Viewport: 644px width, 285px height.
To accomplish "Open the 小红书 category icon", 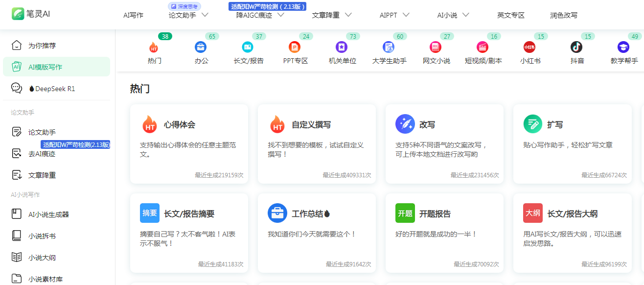I will [529, 47].
